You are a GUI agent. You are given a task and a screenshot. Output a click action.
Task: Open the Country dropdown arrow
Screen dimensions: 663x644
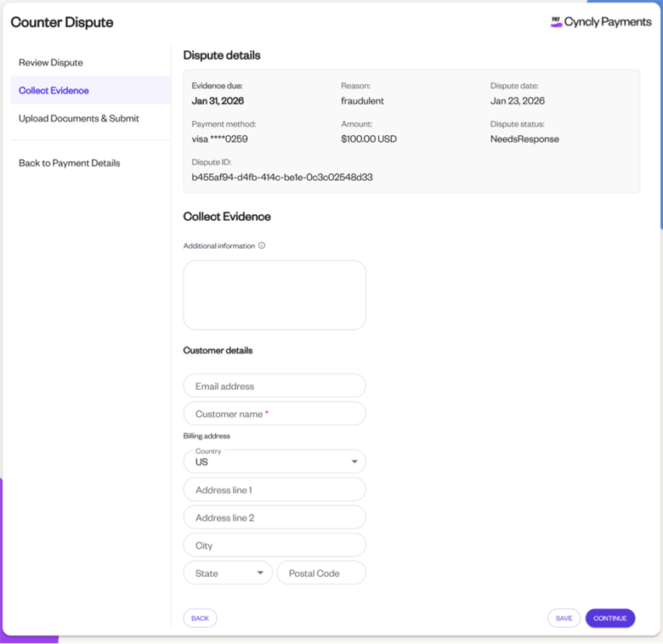(x=354, y=461)
